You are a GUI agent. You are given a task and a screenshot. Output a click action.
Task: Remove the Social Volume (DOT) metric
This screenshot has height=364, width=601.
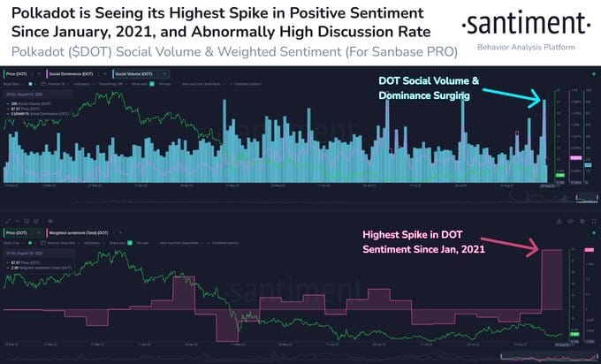click(x=164, y=74)
